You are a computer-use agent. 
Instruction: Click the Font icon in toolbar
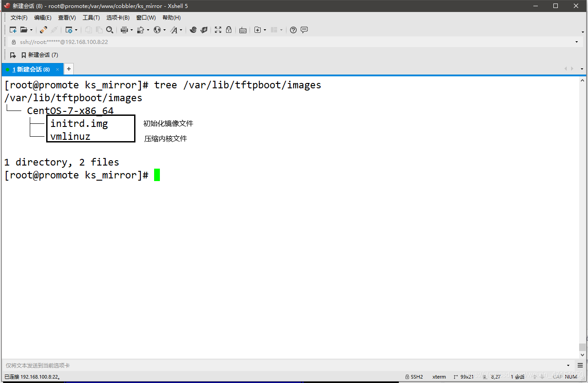[174, 30]
